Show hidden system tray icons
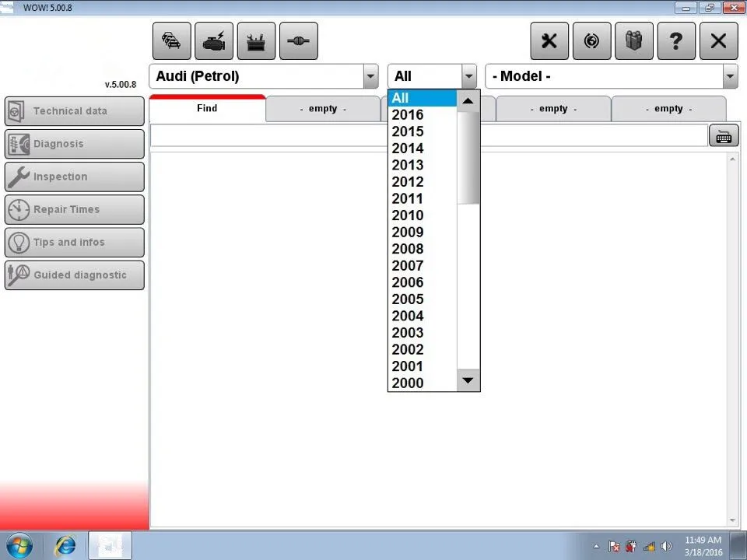Image resolution: width=747 pixels, height=560 pixels. [596, 546]
